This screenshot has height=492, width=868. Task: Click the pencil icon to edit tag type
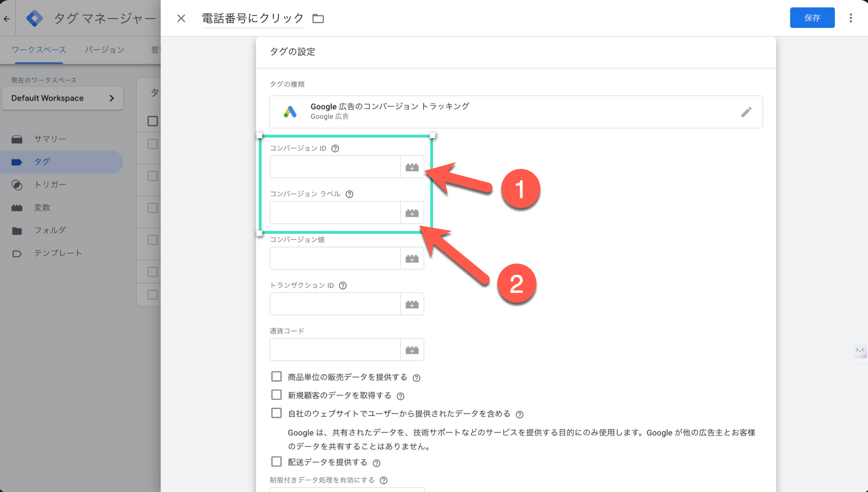click(746, 112)
